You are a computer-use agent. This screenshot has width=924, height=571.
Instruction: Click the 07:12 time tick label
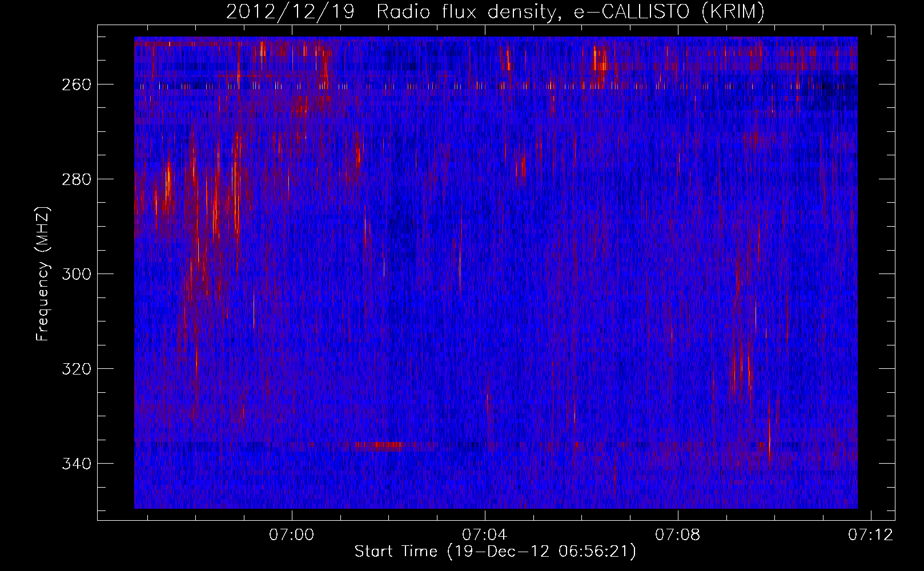pyautogui.click(x=871, y=535)
